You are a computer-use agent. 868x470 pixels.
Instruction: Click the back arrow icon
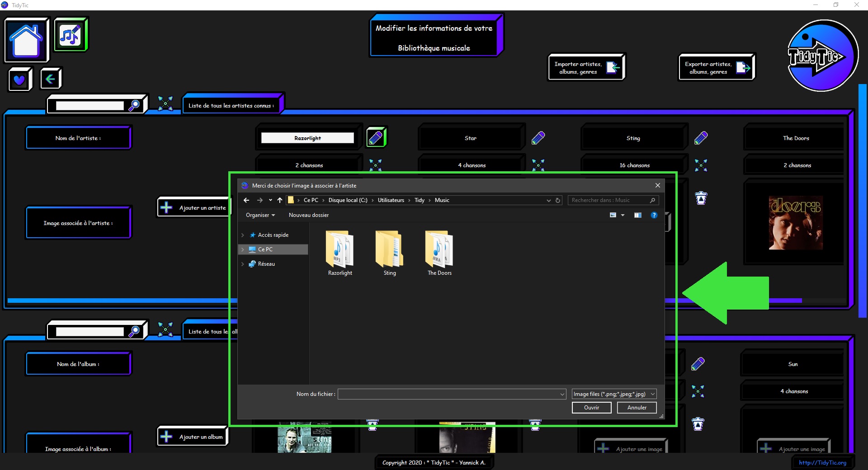tap(50, 79)
